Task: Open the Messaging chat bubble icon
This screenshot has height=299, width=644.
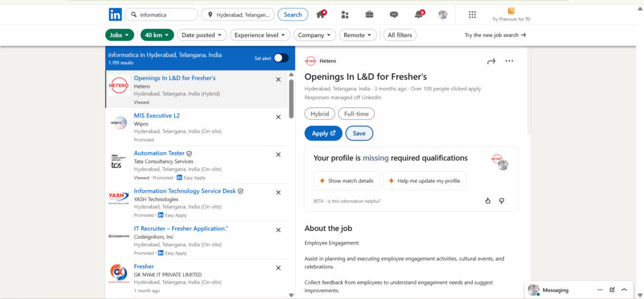Action: tap(394, 14)
